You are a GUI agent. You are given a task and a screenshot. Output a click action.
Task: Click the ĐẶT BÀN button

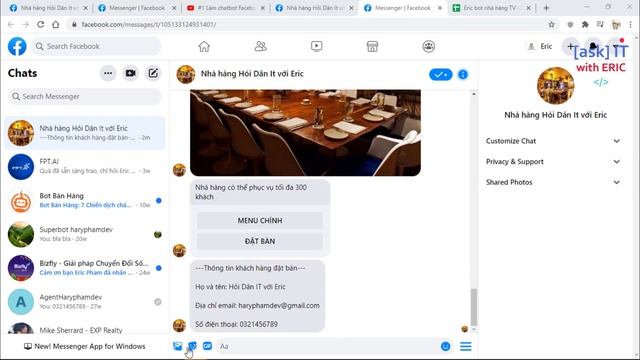[260, 241]
